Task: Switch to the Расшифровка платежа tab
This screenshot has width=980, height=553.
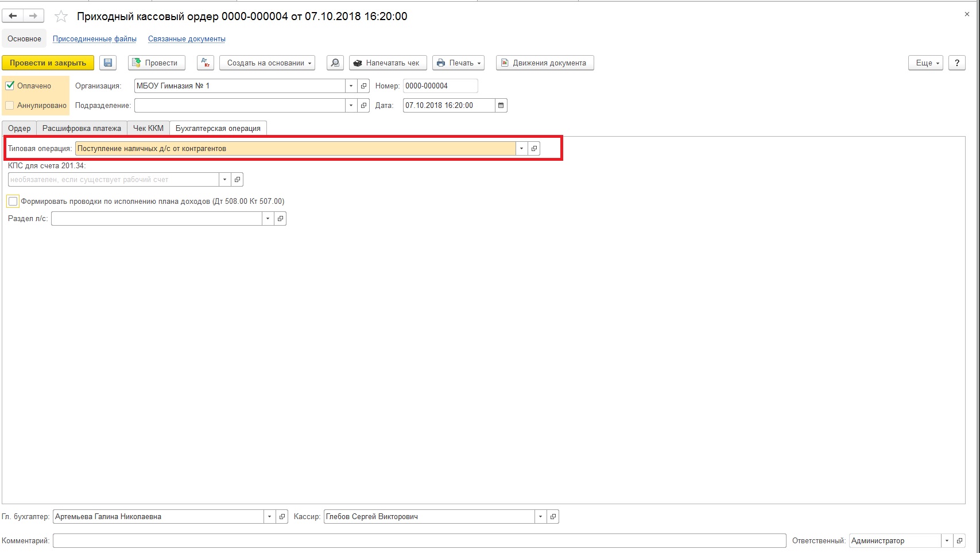Action: pos(82,129)
